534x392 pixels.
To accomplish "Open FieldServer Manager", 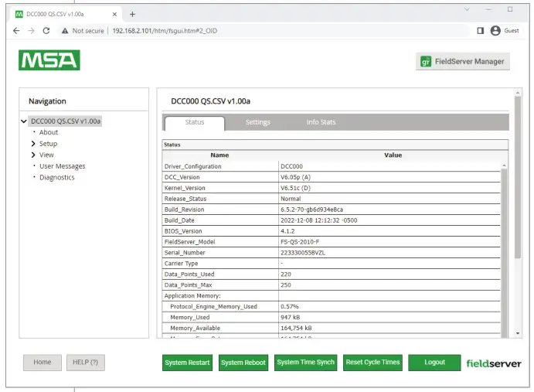I will pyautogui.click(x=462, y=62).
